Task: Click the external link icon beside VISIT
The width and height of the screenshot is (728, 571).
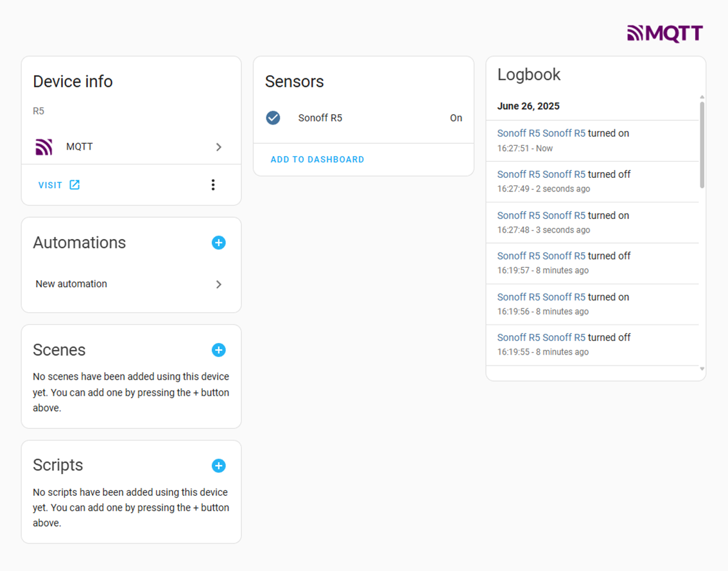Action: [x=74, y=185]
